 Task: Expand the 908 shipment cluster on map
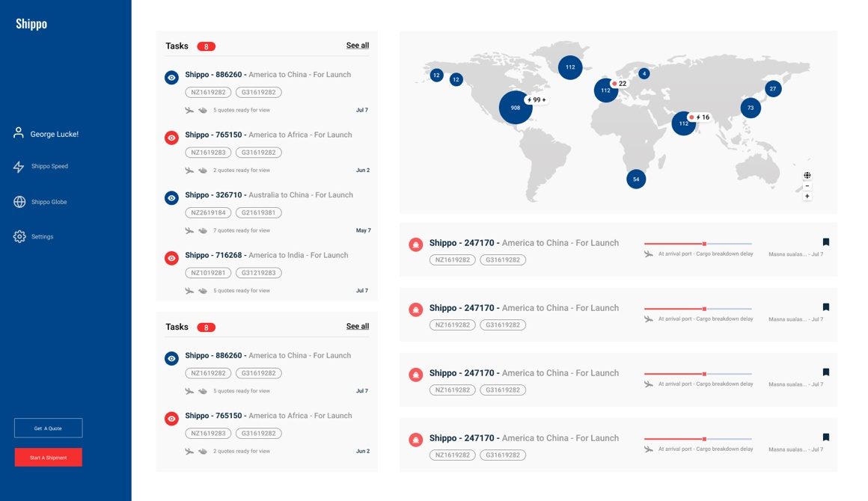(x=515, y=108)
